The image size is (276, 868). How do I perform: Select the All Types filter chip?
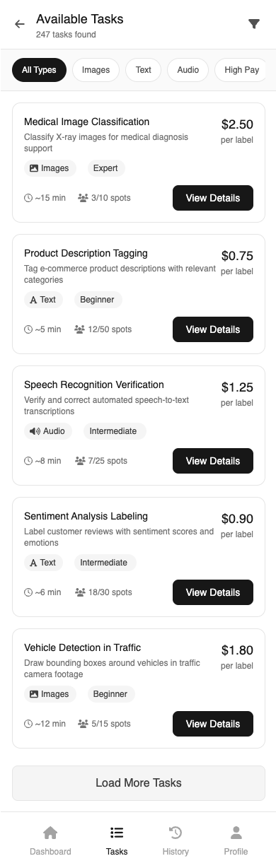(39, 70)
